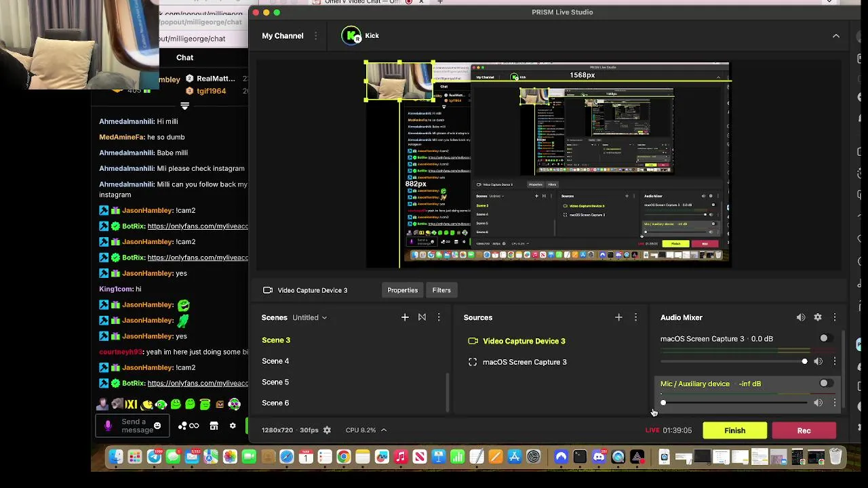Open Discord from the Dock

coord(599,457)
